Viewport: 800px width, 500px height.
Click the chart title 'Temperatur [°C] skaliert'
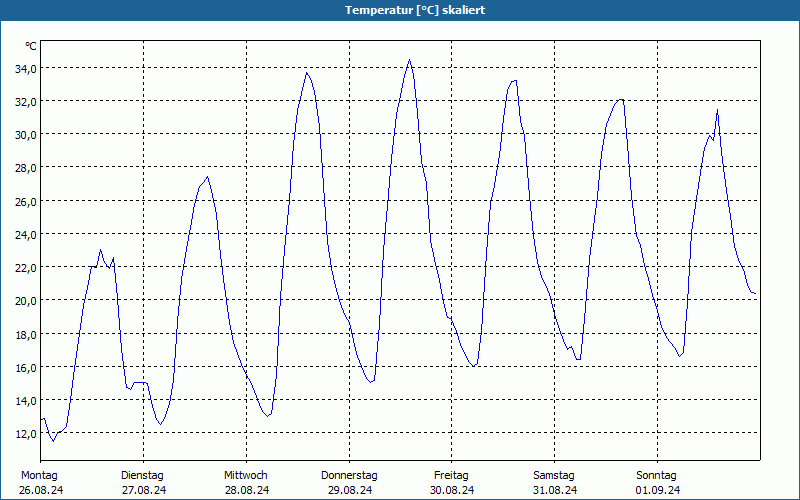[x=415, y=10]
